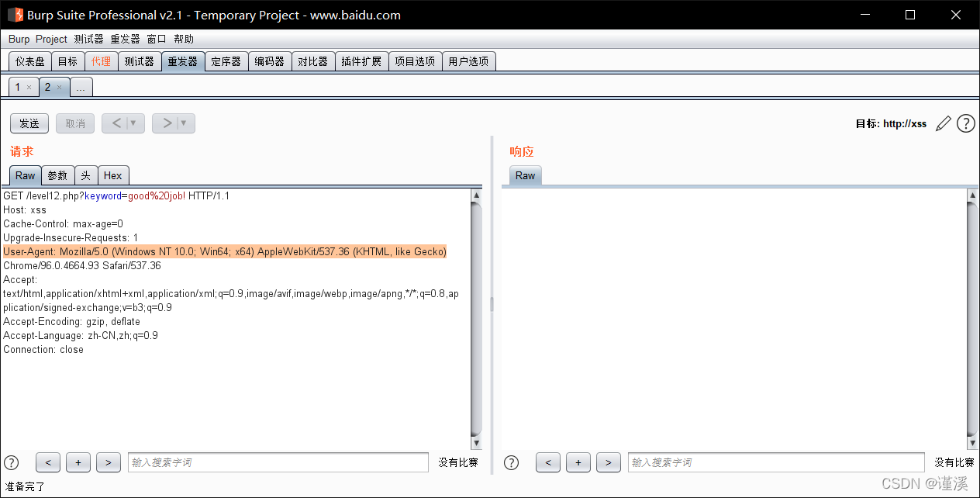Click the 准备完了 status bar text
Screen dimensions: 980x498
pyautogui.click(x=25, y=486)
